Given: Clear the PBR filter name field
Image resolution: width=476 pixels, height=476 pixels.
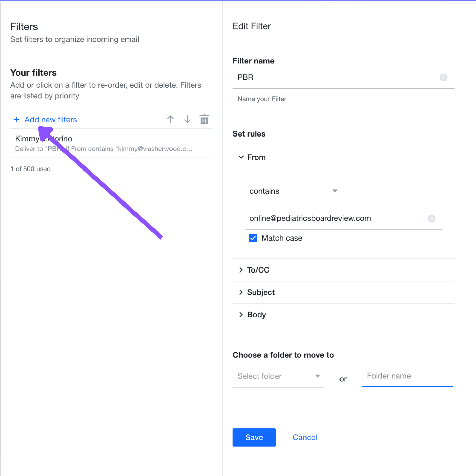Looking at the screenshot, I should [x=443, y=77].
